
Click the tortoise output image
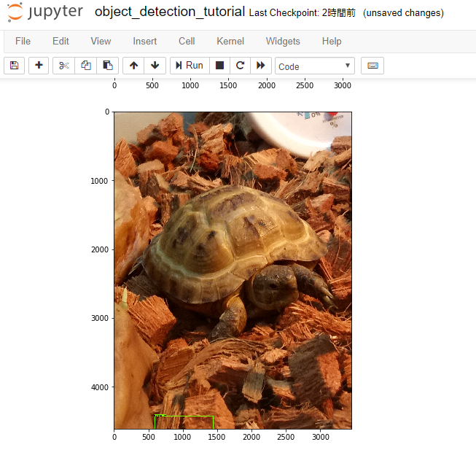(233, 270)
